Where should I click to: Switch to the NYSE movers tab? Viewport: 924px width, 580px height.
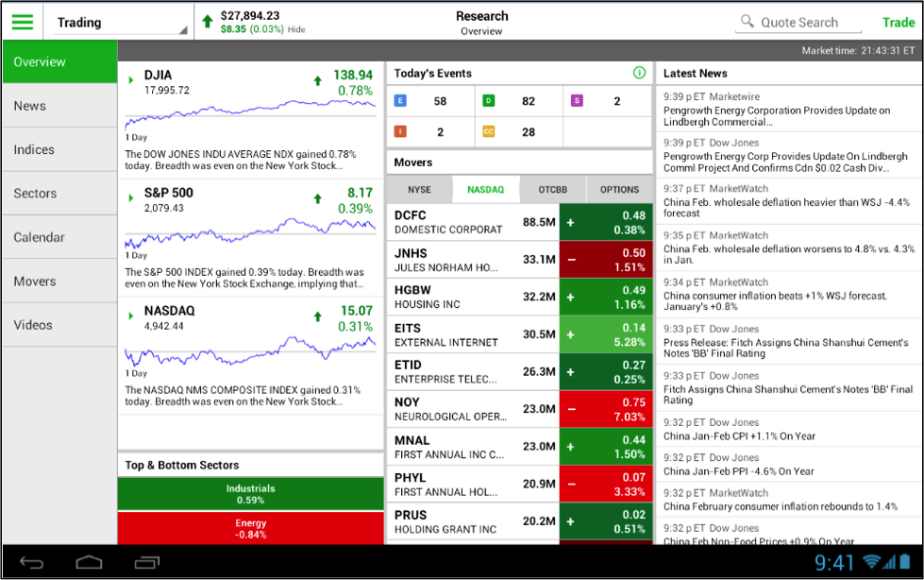click(x=420, y=190)
